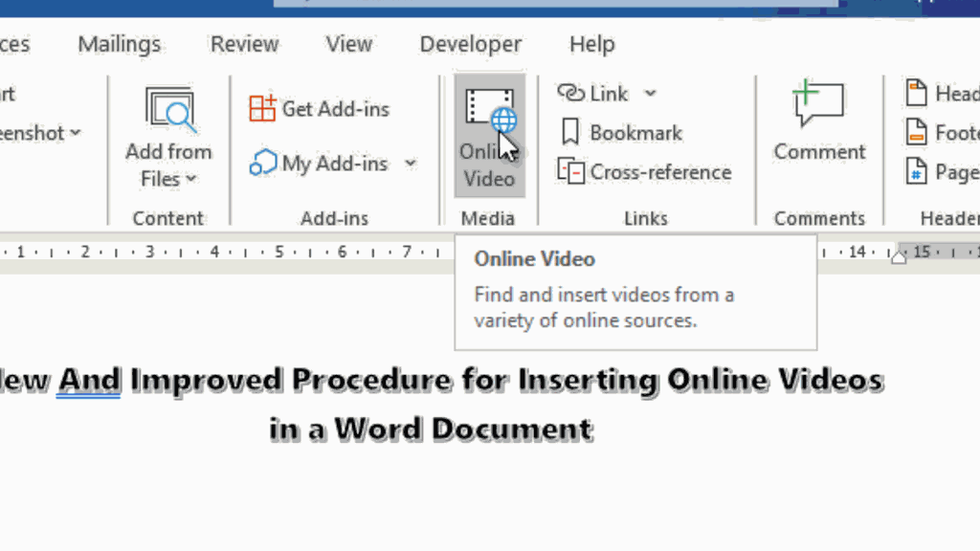Screen dimensions: 980x551
Task: Open the Add from Files tool
Action: (x=168, y=137)
